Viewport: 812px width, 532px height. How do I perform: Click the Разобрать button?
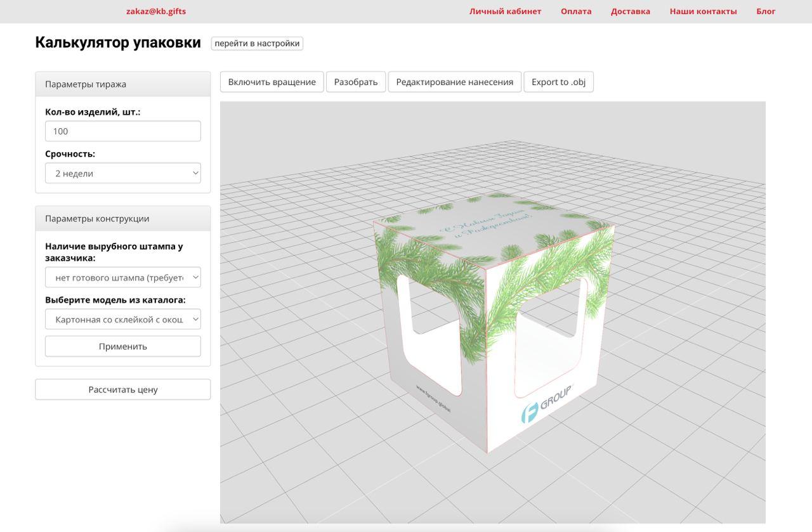coord(356,82)
